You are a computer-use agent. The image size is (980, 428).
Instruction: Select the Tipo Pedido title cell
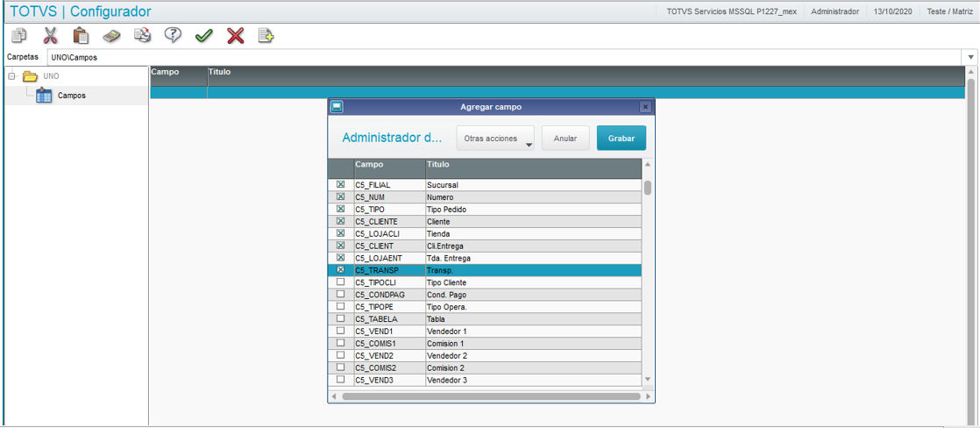(532, 209)
